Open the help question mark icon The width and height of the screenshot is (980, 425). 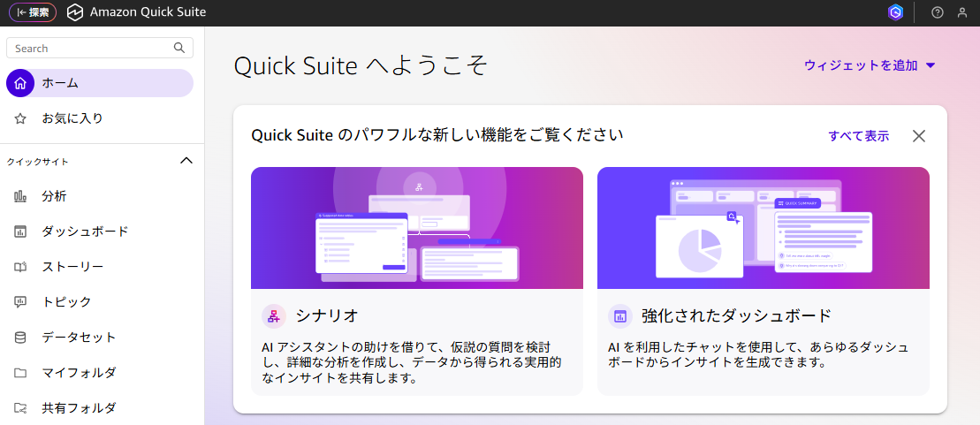click(x=937, y=12)
